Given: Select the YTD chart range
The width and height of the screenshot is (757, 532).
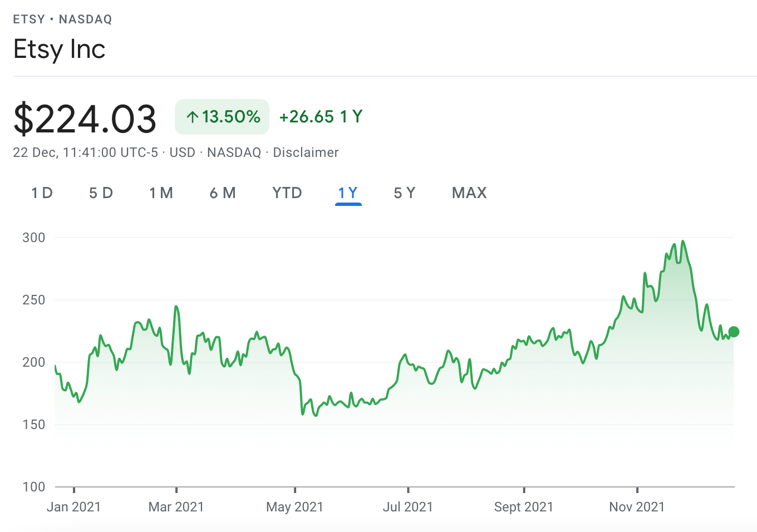Looking at the screenshot, I should 287,193.
